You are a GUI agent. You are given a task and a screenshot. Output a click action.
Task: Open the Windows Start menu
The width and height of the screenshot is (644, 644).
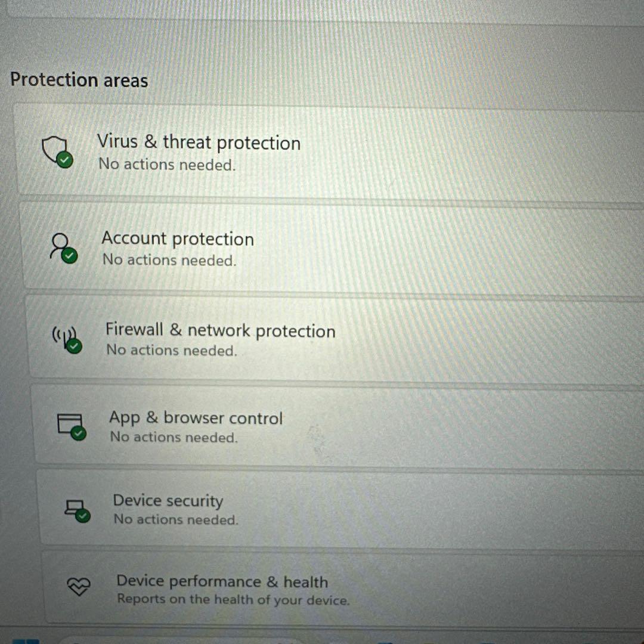pyautogui.click(x=25, y=640)
